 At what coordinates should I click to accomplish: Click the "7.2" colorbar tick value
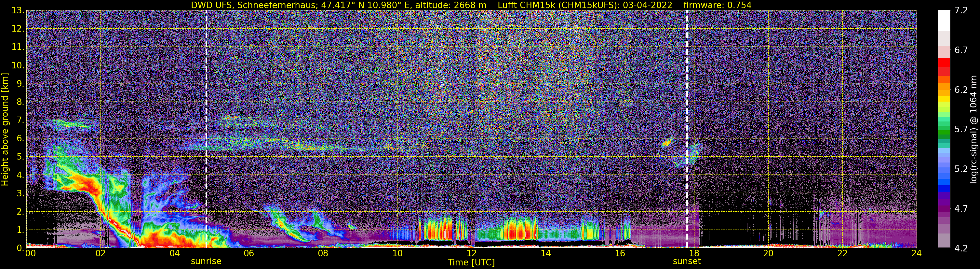(x=961, y=11)
